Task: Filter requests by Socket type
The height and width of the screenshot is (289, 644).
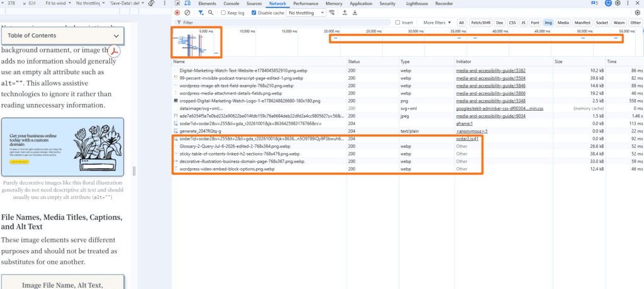Action: tap(602, 23)
